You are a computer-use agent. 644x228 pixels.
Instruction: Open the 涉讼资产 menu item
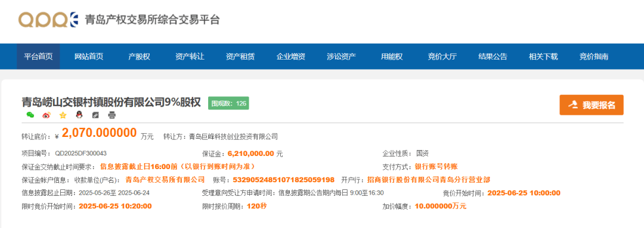[x=341, y=57]
